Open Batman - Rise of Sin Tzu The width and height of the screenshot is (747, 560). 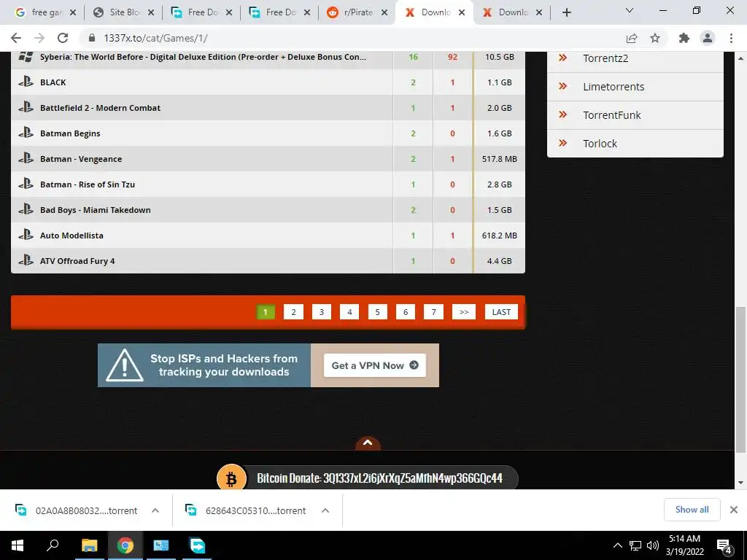(x=88, y=184)
